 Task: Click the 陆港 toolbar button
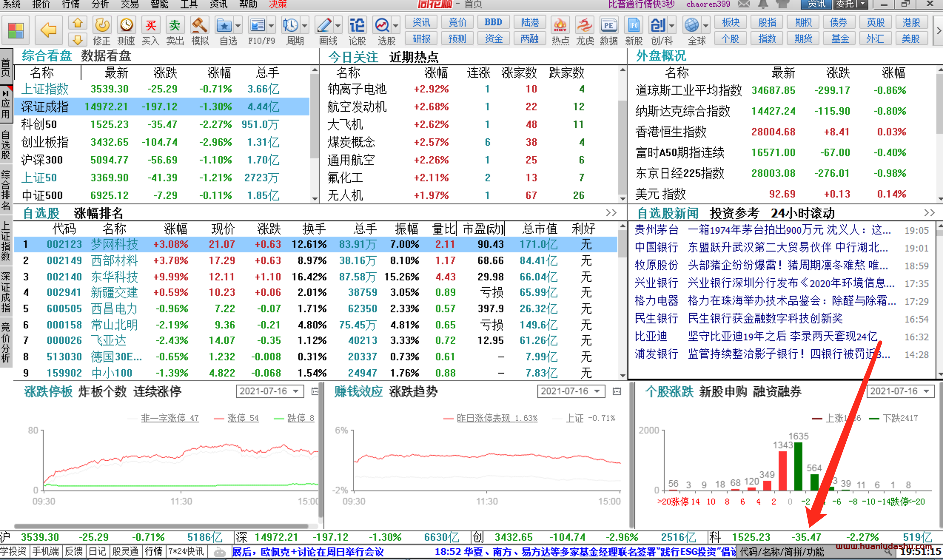tap(530, 23)
